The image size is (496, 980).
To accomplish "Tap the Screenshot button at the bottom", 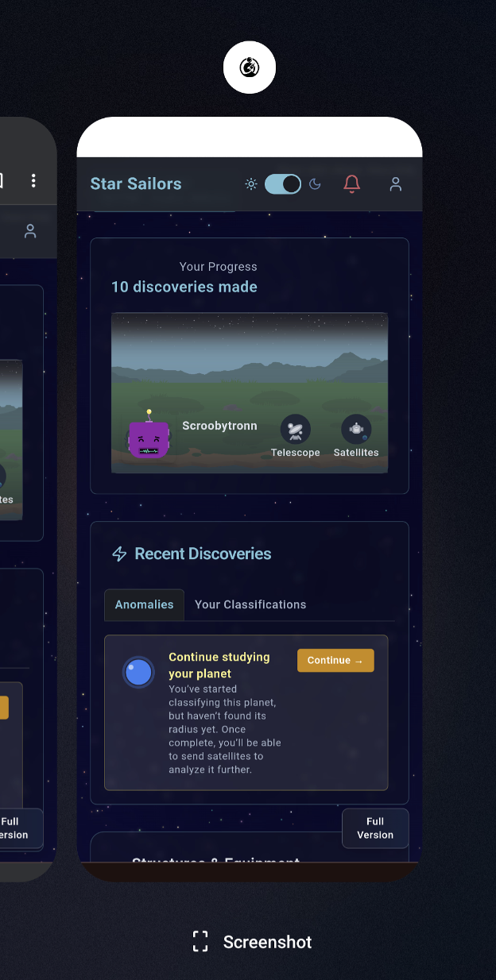I will click(x=253, y=942).
